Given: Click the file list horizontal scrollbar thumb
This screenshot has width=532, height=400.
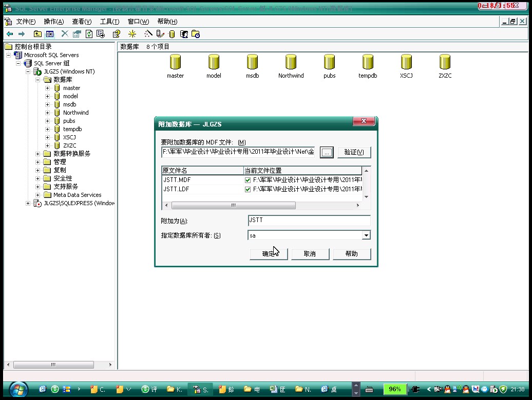Looking at the screenshot, I should (x=234, y=205).
